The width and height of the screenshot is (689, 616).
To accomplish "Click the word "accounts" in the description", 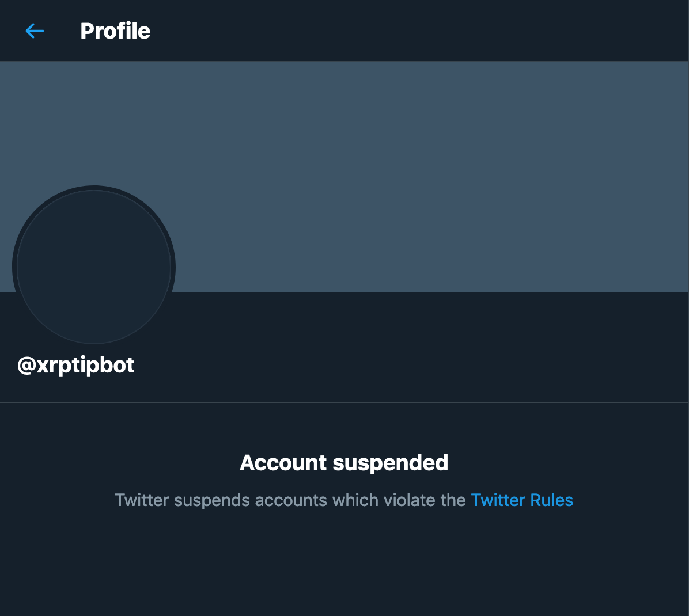I will [x=291, y=500].
